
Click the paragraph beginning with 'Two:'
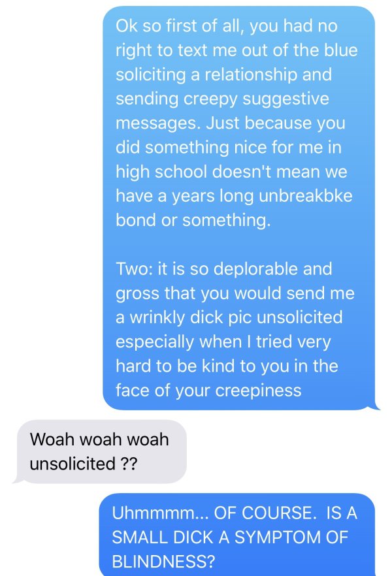[x=235, y=330]
